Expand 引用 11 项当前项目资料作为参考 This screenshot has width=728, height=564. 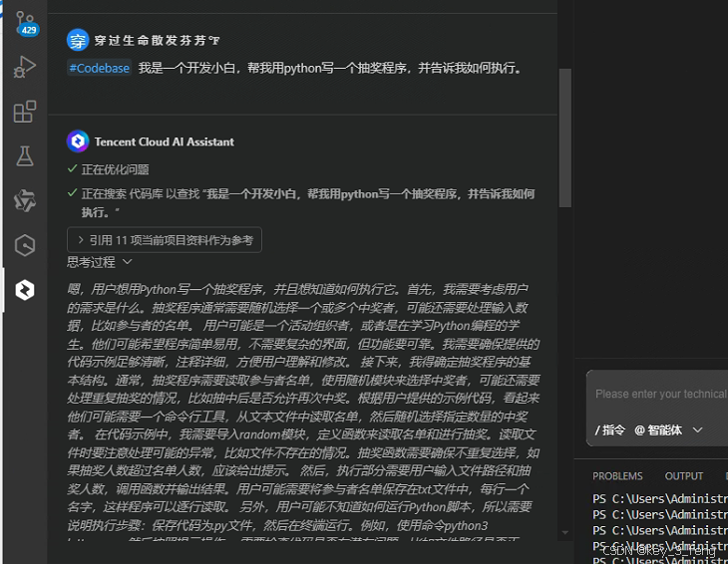click(x=165, y=240)
